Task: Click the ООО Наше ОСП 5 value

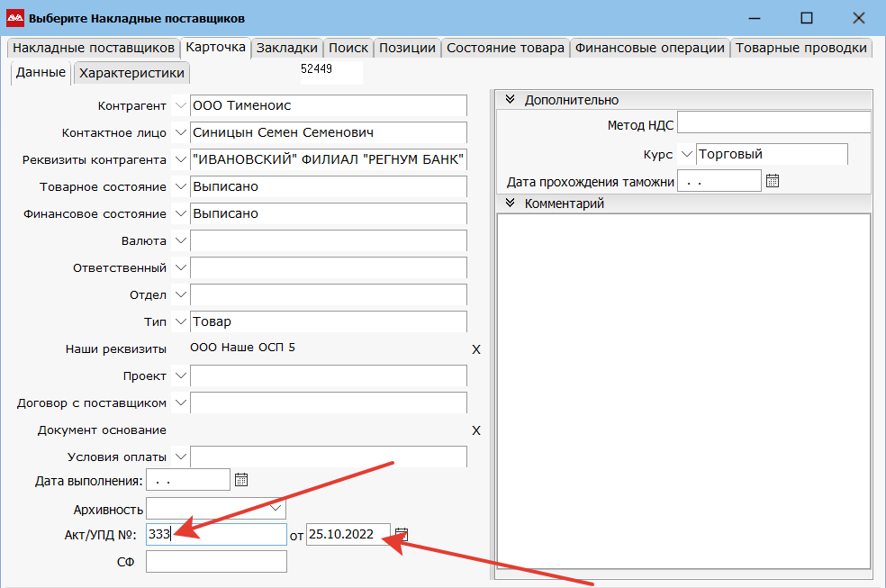Action: pos(242,348)
